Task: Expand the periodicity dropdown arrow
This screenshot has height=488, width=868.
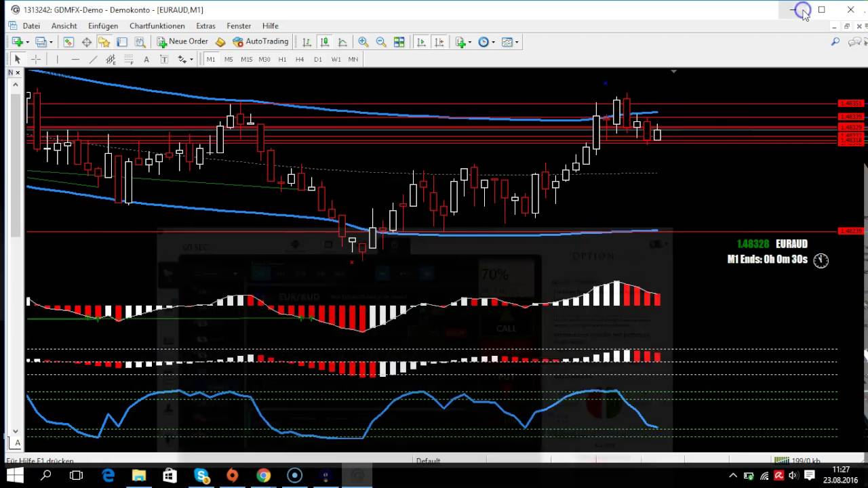Action: pos(493,42)
